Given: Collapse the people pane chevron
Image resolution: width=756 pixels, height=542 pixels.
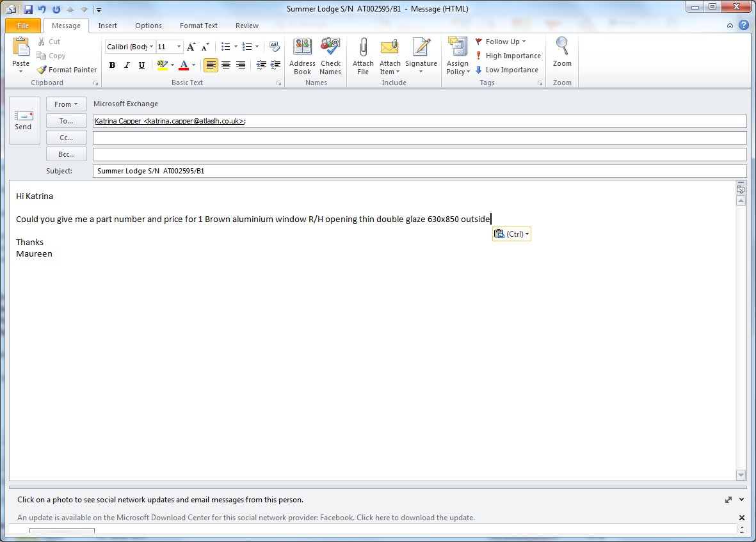Looking at the screenshot, I should pyautogui.click(x=741, y=500).
